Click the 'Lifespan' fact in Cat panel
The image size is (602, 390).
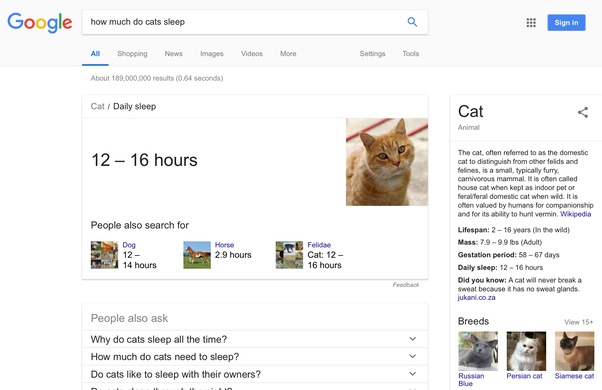pyautogui.click(x=514, y=230)
